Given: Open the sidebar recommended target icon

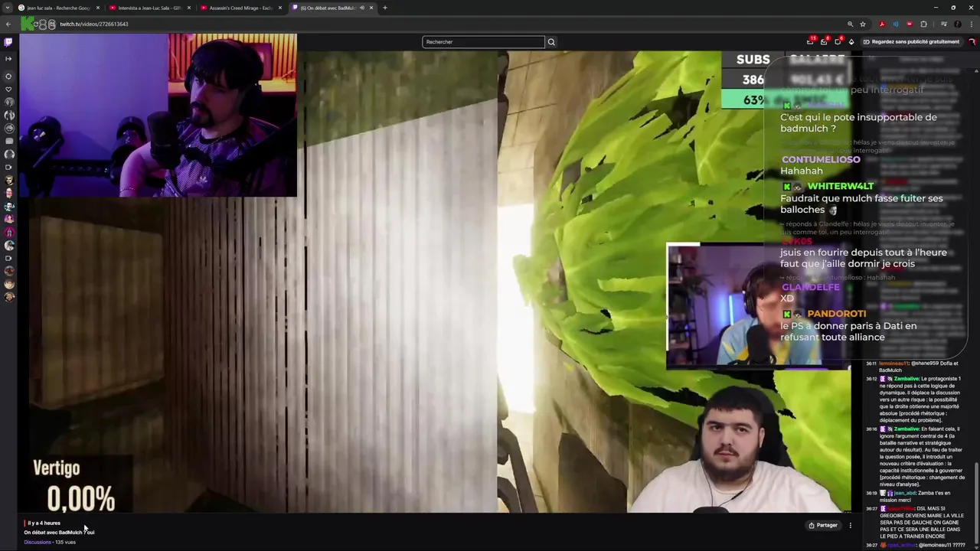Looking at the screenshot, I should point(8,76).
